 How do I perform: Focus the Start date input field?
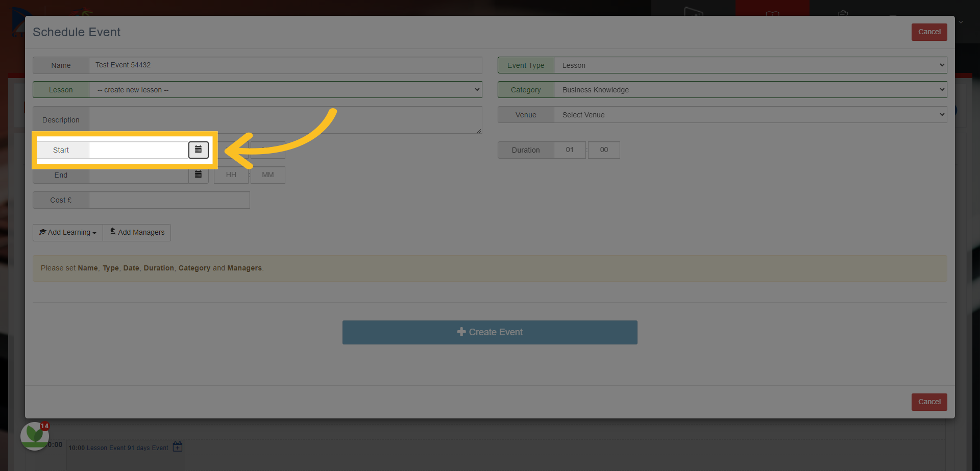139,150
